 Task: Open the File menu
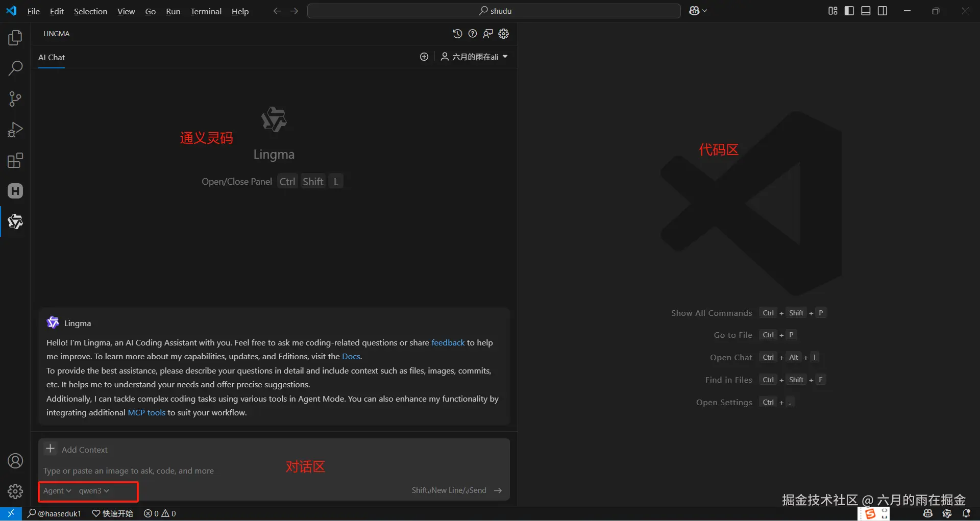pyautogui.click(x=33, y=11)
